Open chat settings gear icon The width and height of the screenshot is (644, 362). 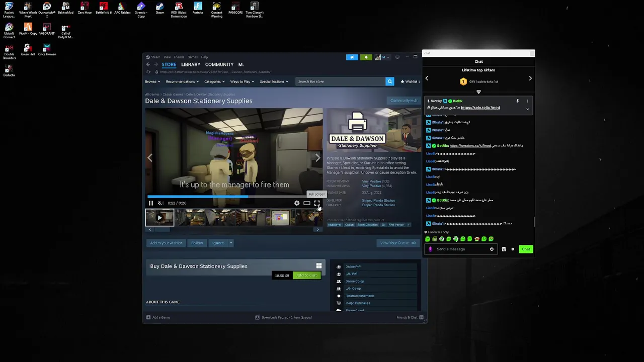coord(513,249)
